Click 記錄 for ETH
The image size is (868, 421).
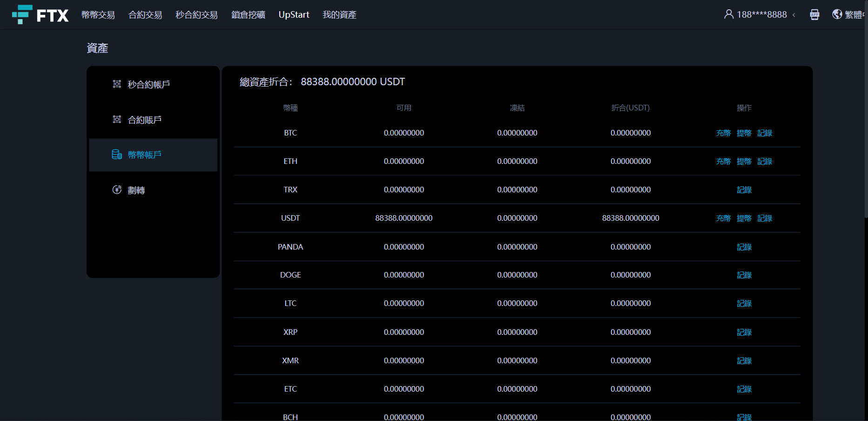[765, 162]
